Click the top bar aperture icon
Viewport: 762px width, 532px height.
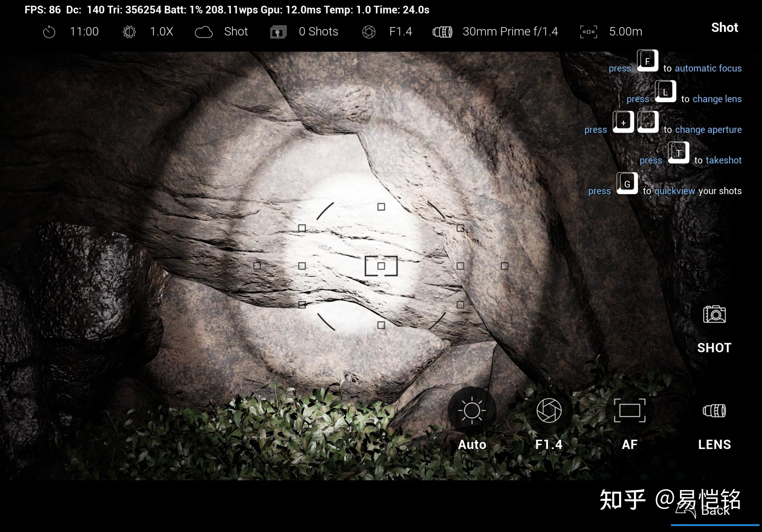coord(369,32)
